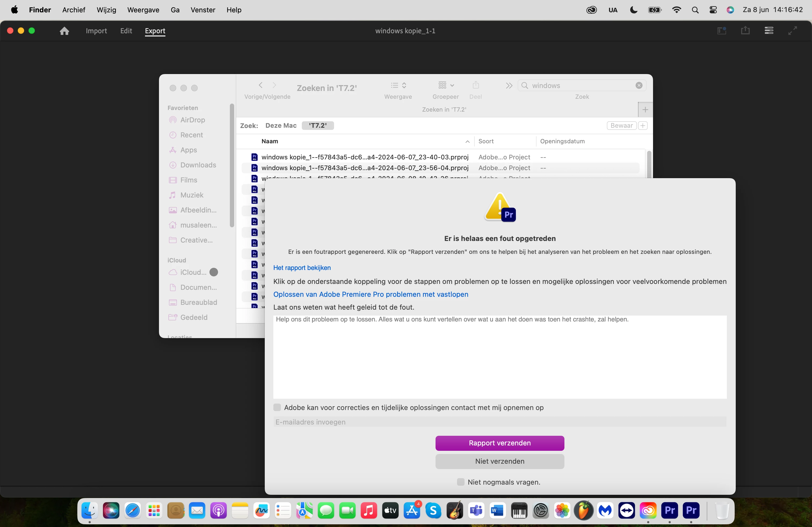Click the Premiere Pro home icon

(64, 31)
